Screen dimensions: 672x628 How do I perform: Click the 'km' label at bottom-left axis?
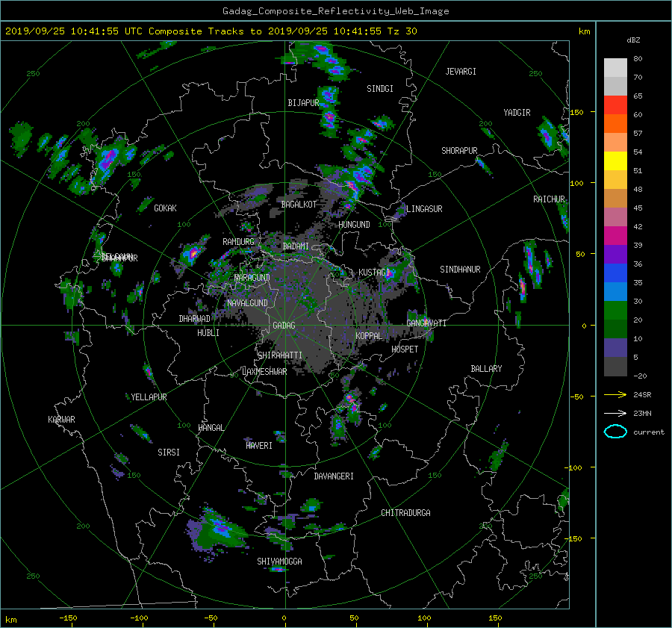[x=10, y=620]
